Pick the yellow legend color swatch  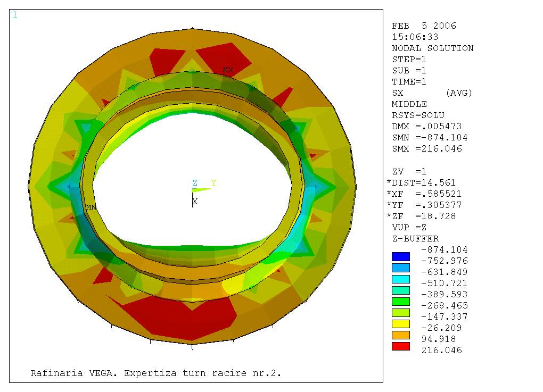pyautogui.click(x=401, y=323)
